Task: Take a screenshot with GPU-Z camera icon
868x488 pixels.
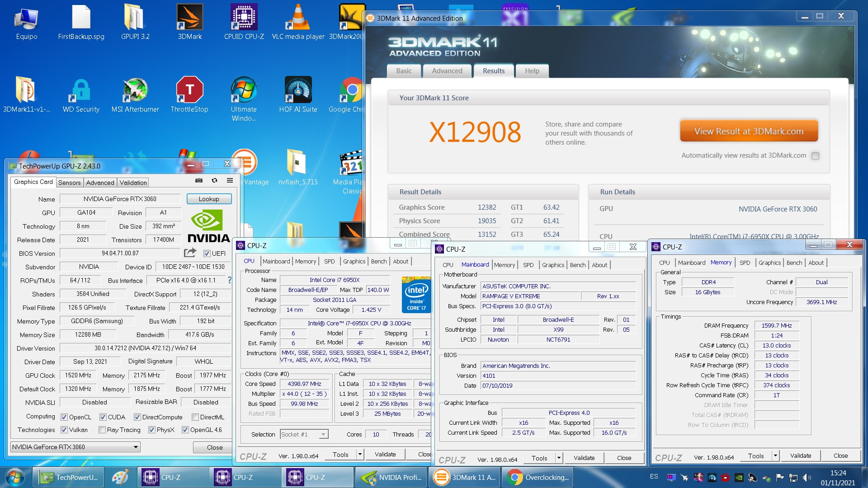Action: pos(199,180)
